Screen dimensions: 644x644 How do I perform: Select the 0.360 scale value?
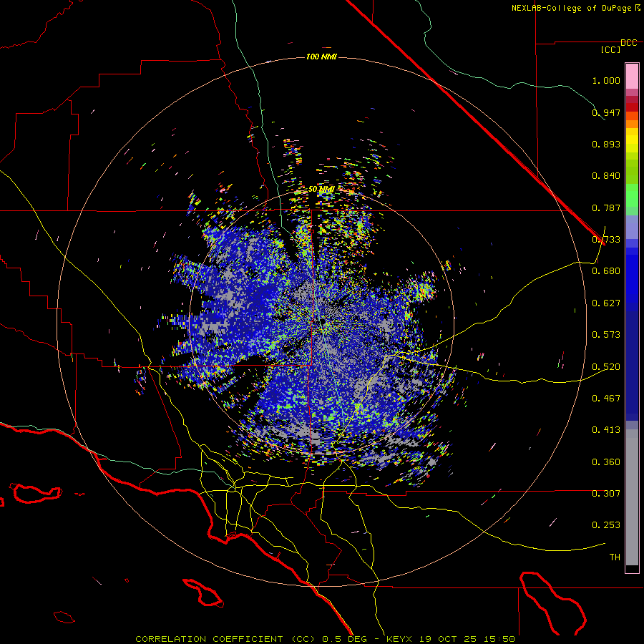606,462
